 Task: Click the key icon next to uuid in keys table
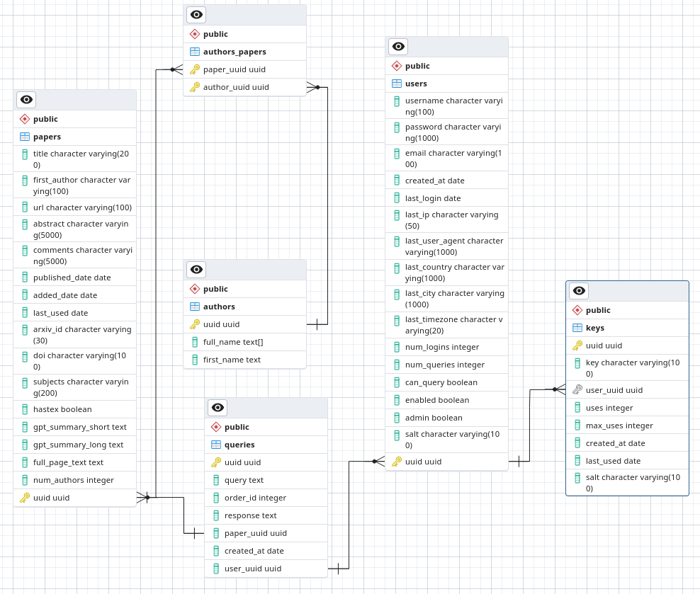click(x=577, y=345)
